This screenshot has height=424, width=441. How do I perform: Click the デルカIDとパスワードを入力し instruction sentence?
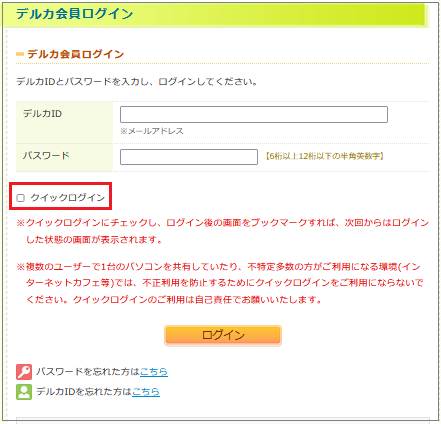tap(137, 82)
